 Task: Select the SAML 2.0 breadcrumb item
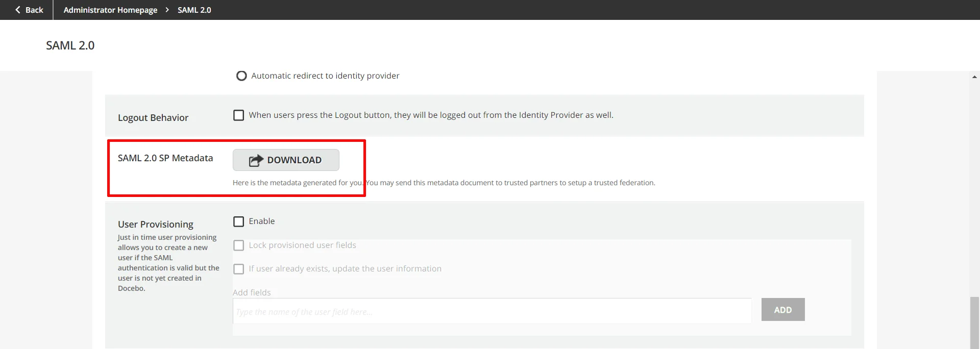(194, 10)
